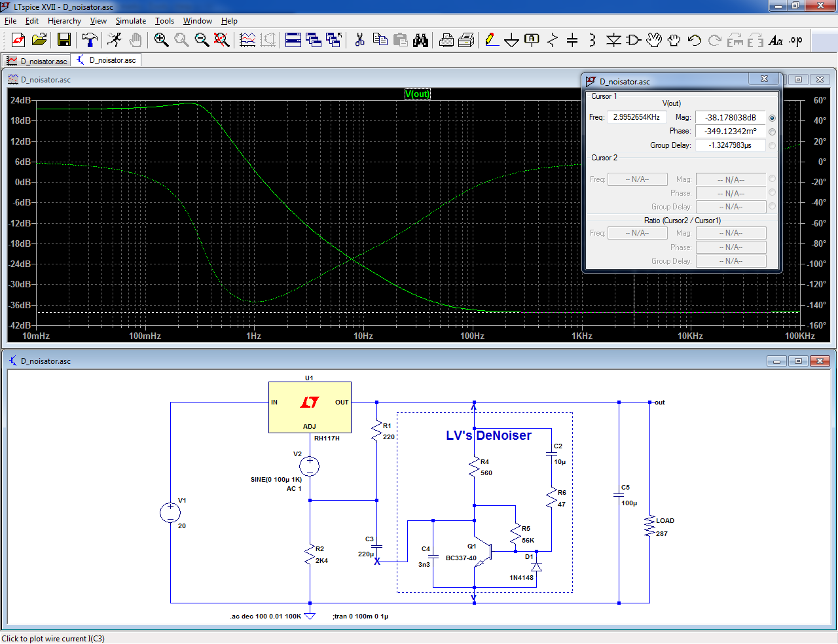This screenshot has width=838, height=644.
Task: Select the Text Aa tool
Action: tap(776, 41)
